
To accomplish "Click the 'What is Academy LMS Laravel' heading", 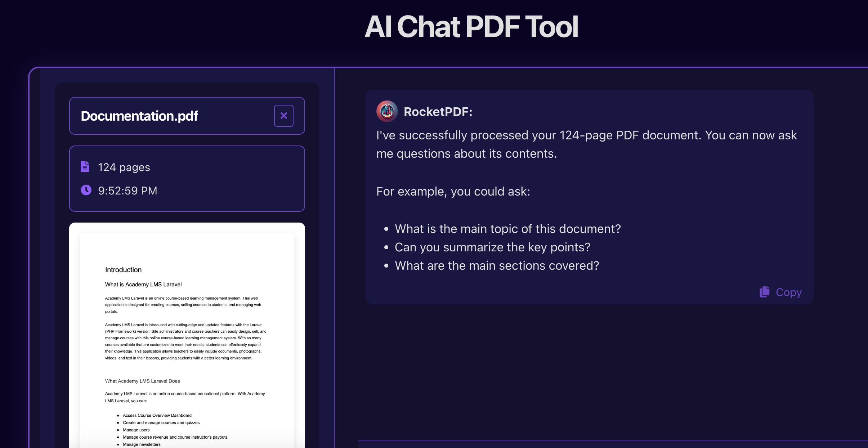I will click(143, 285).
